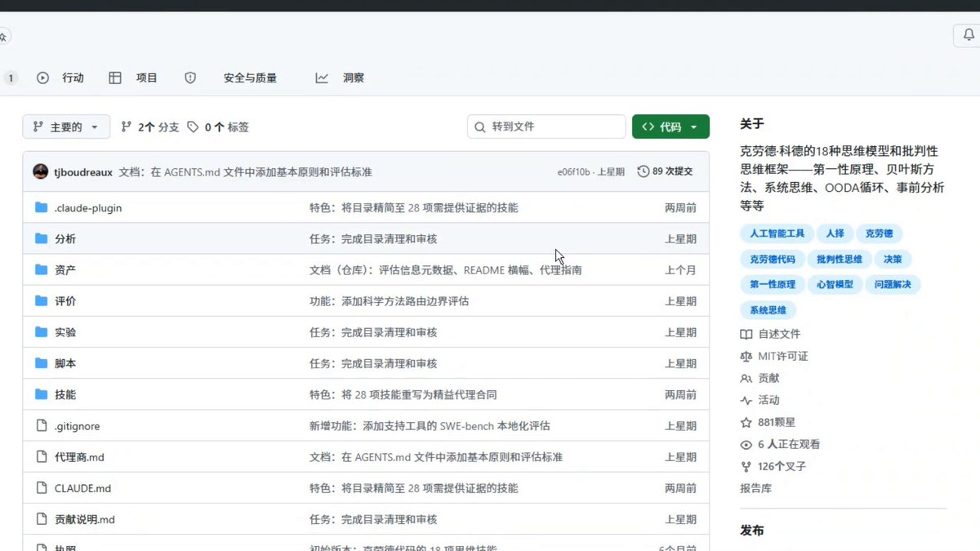Click the scale icon beside MIT许可证
The height and width of the screenshot is (551, 980).
click(x=746, y=356)
